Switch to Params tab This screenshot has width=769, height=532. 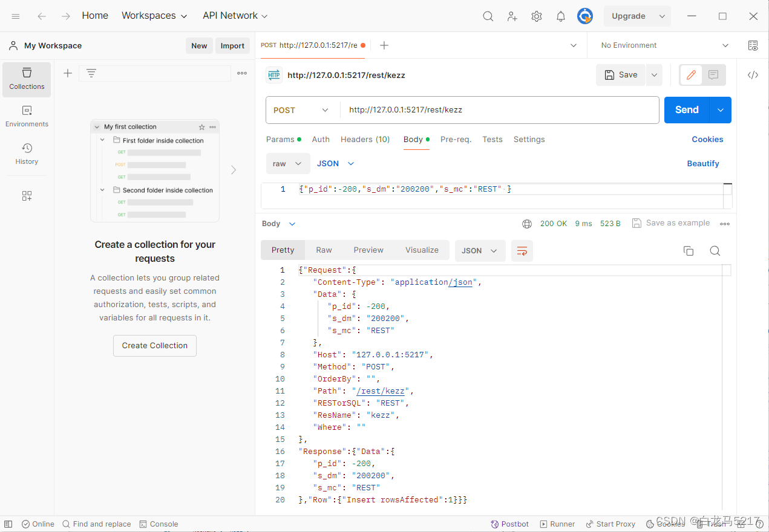pos(284,139)
